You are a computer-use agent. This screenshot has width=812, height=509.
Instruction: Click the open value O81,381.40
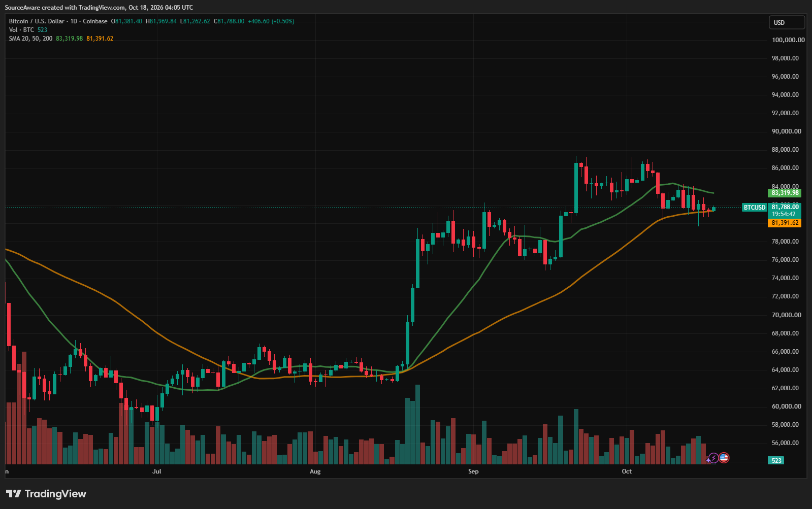pos(126,21)
